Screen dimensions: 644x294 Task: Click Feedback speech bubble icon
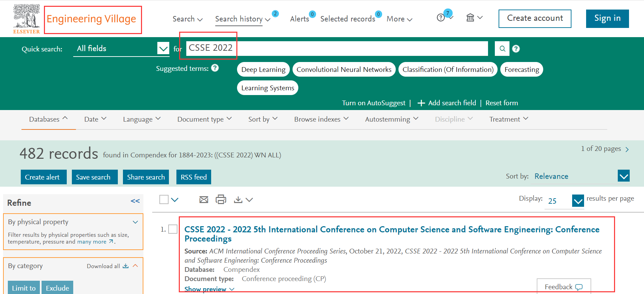tap(579, 287)
